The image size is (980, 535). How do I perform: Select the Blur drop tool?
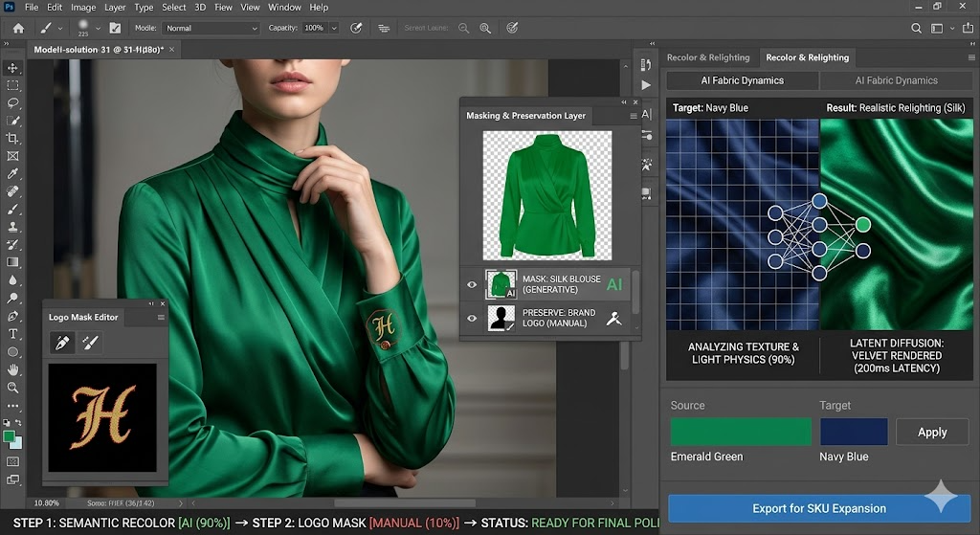coord(12,280)
